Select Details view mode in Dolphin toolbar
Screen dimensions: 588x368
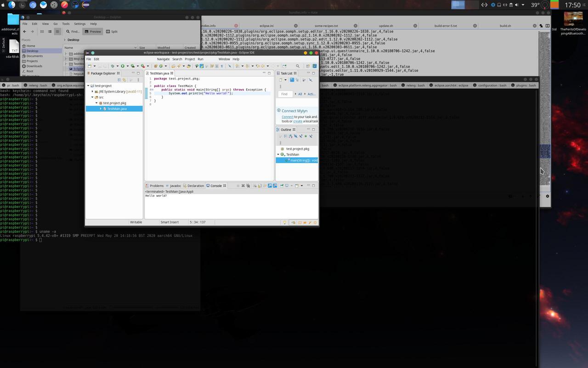(x=57, y=31)
